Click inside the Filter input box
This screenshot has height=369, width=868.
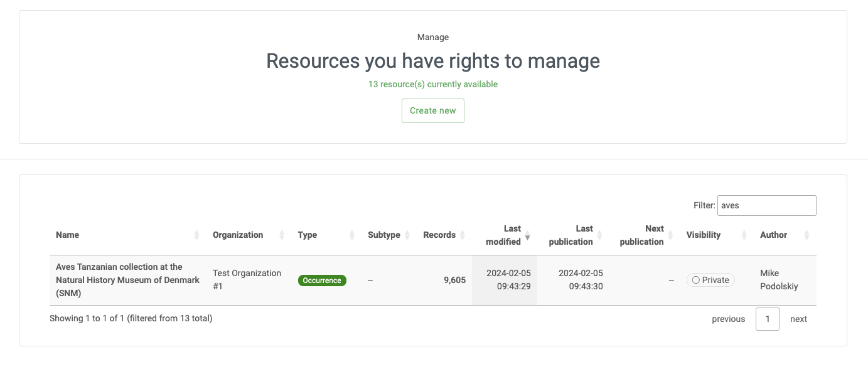pyautogui.click(x=766, y=205)
